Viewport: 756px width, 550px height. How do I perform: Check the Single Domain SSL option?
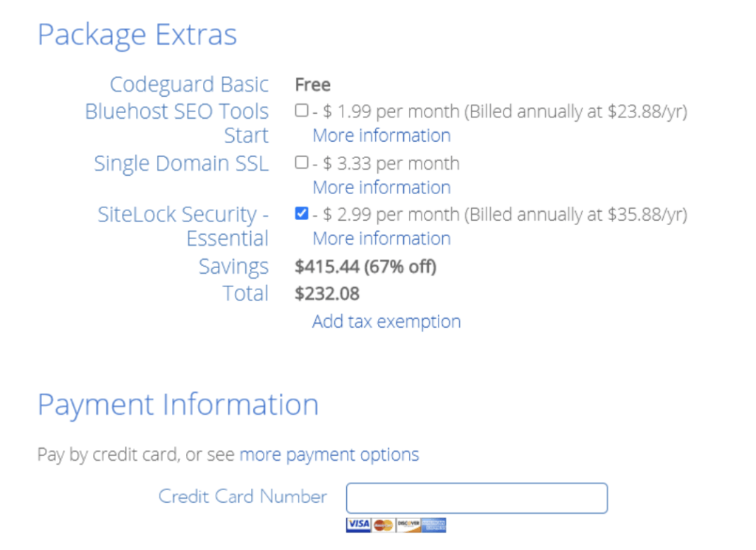click(301, 162)
